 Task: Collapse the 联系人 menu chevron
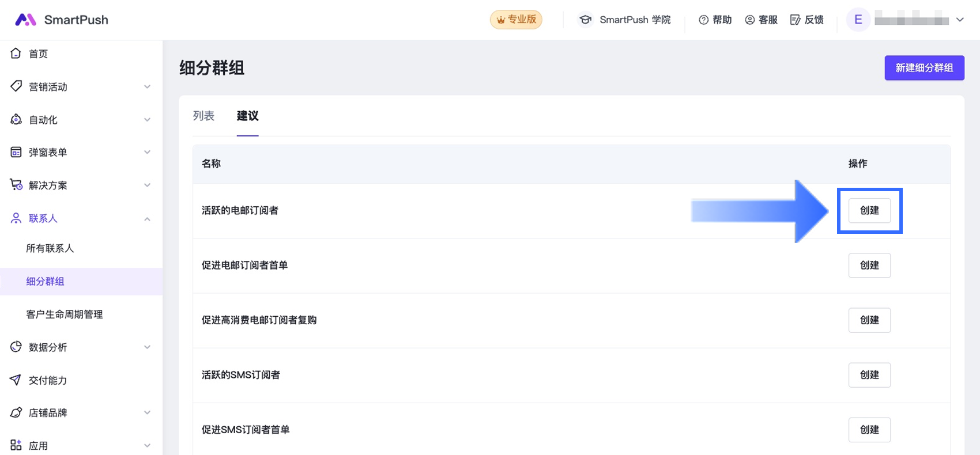coord(147,219)
